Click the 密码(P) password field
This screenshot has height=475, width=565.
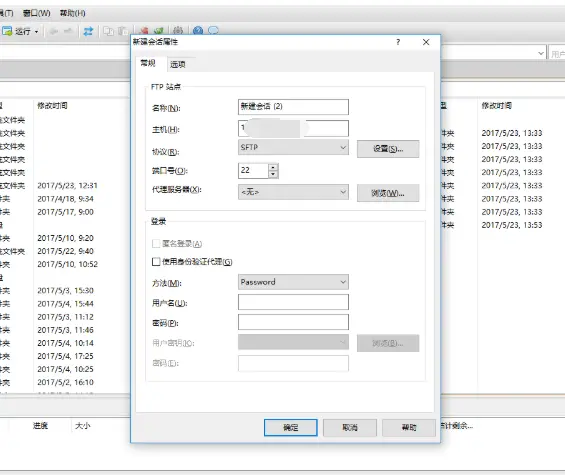coord(293,322)
